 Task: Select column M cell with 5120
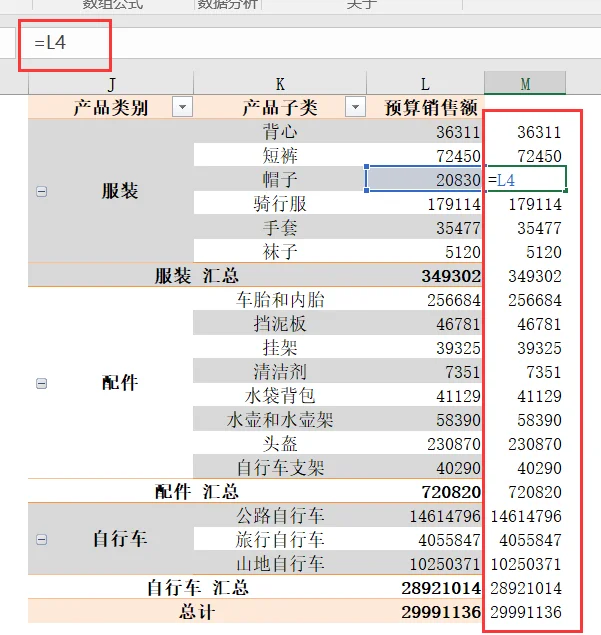coord(525,251)
